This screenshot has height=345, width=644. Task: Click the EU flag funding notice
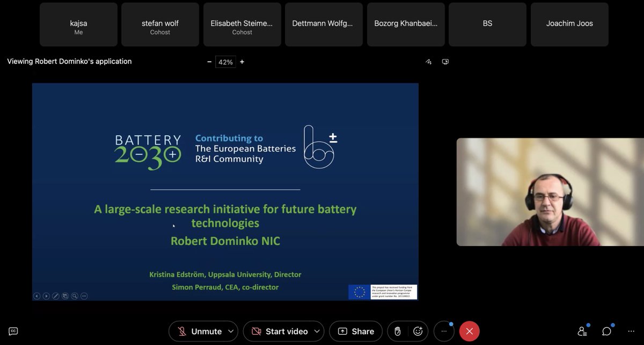point(383,292)
